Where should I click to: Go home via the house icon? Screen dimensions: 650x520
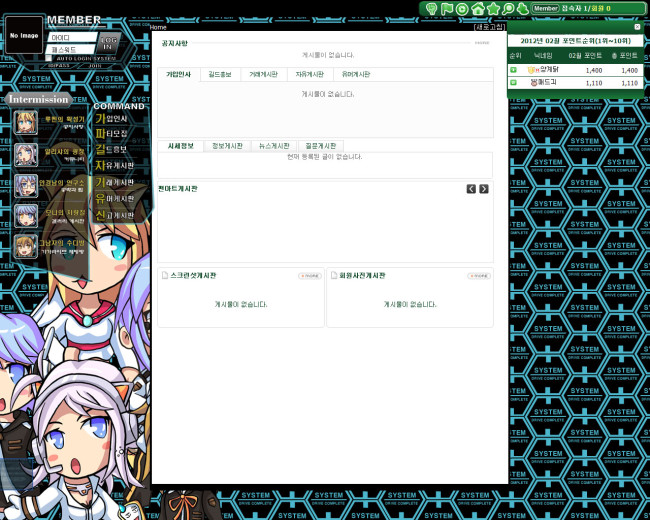(x=478, y=9)
